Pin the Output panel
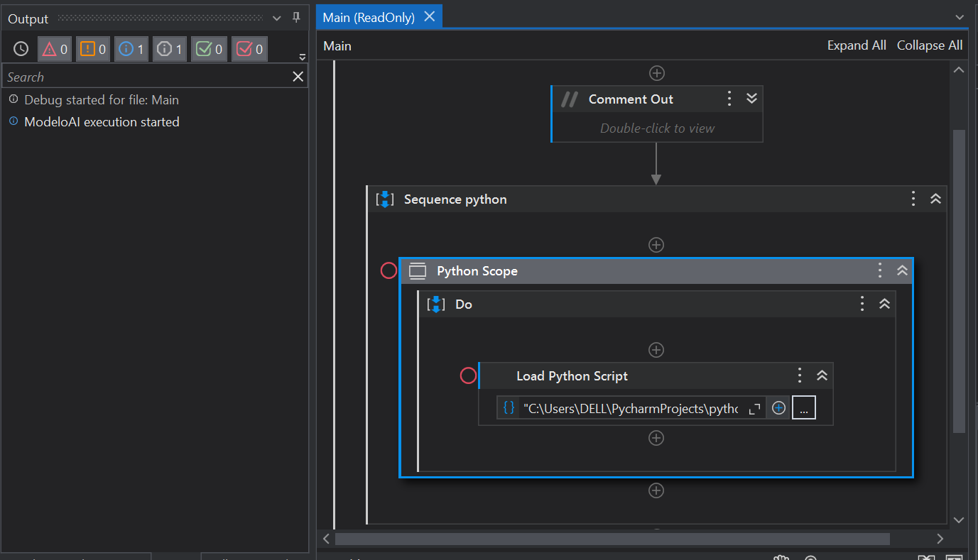 297,18
